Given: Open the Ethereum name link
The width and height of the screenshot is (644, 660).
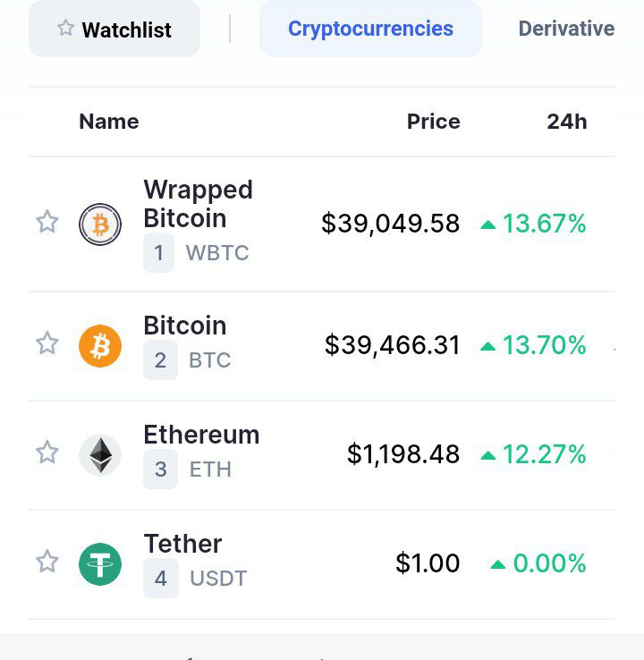Looking at the screenshot, I should 201,435.
